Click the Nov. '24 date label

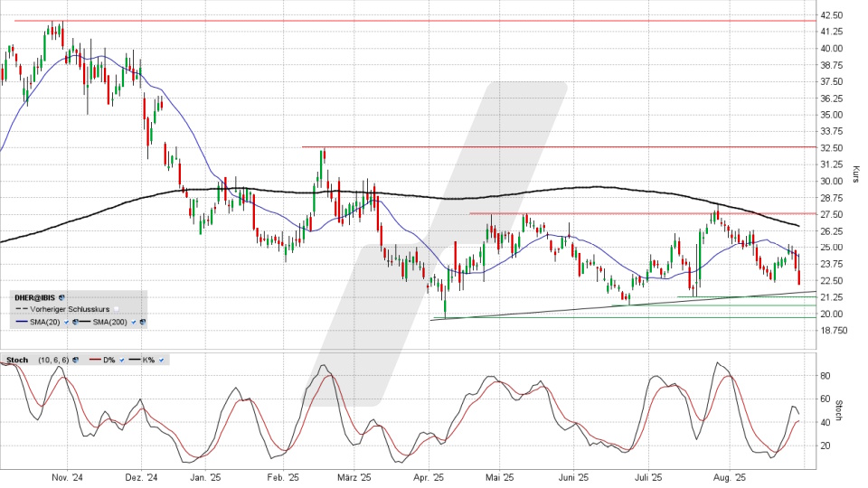click(x=67, y=477)
